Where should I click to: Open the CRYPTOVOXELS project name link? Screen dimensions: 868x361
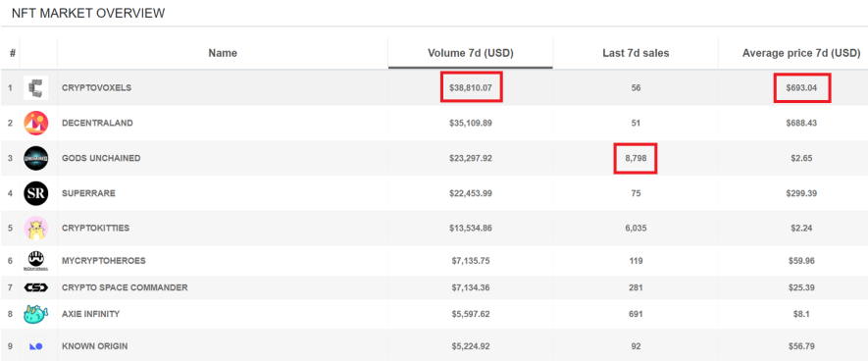point(97,88)
